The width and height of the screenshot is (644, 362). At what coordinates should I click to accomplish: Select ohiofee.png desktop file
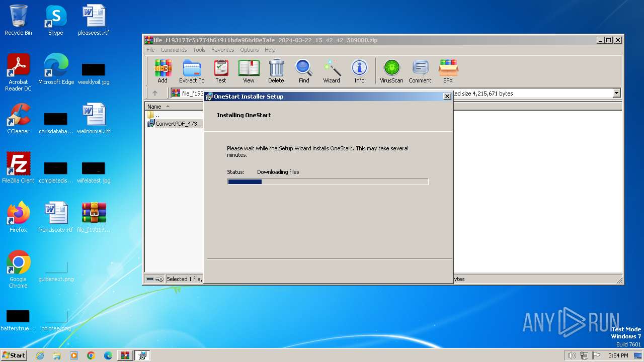(x=56, y=321)
